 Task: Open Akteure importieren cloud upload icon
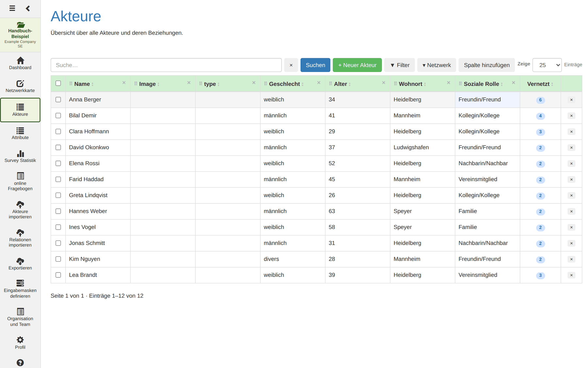coord(20,205)
